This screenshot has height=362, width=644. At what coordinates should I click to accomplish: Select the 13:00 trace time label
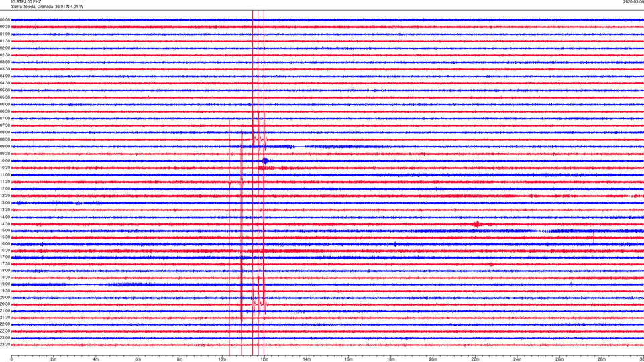[x=5, y=202]
